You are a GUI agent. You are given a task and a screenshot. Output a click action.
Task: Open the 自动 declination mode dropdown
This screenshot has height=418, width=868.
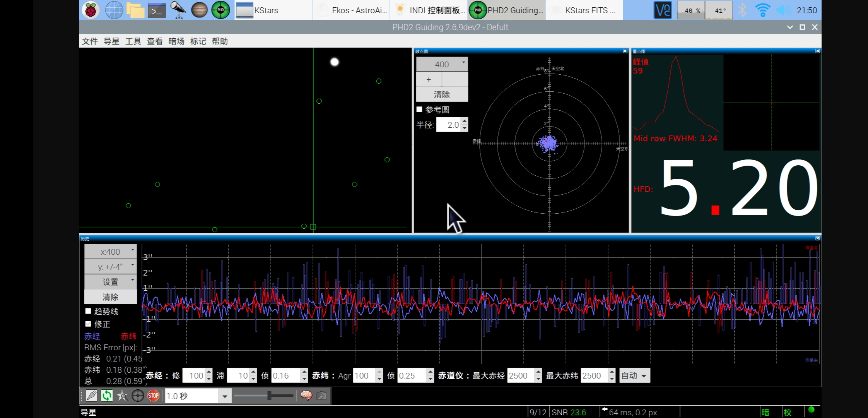pyautogui.click(x=634, y=375)
